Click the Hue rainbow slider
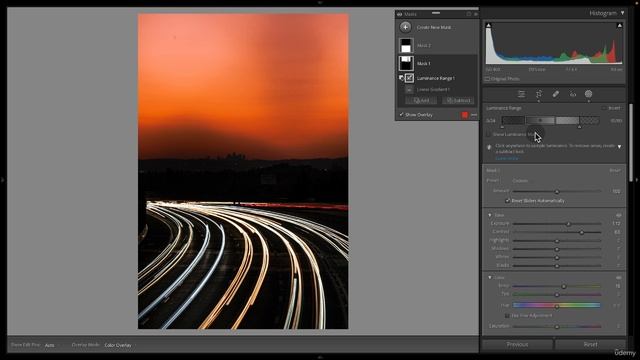The image size is (640, 360). [x=557, y=305]
